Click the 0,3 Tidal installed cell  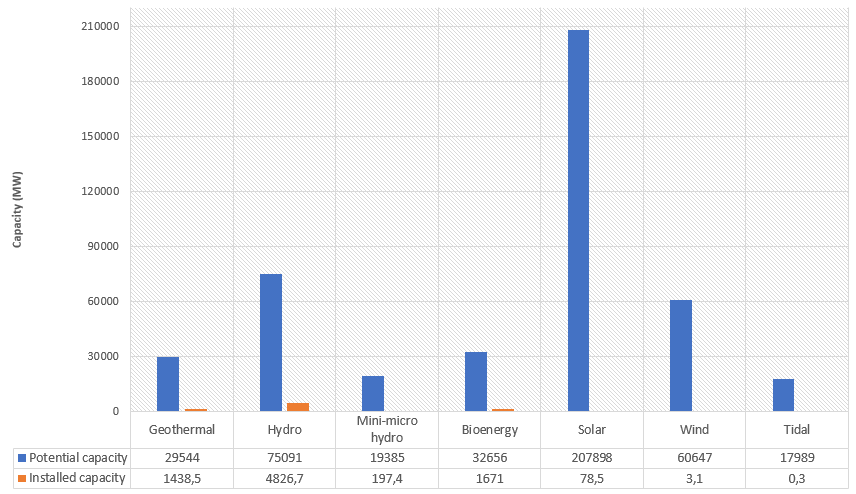[x=796, y=478]
